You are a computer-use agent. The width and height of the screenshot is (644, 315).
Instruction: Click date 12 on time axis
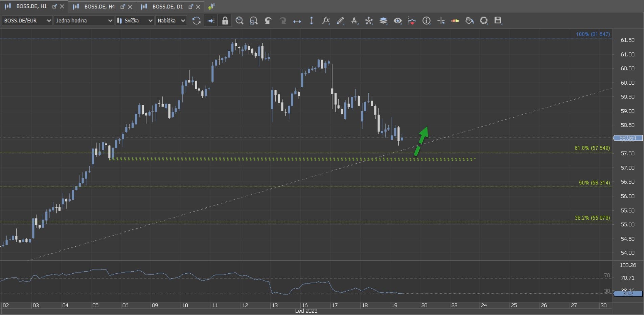pos(245,305)
